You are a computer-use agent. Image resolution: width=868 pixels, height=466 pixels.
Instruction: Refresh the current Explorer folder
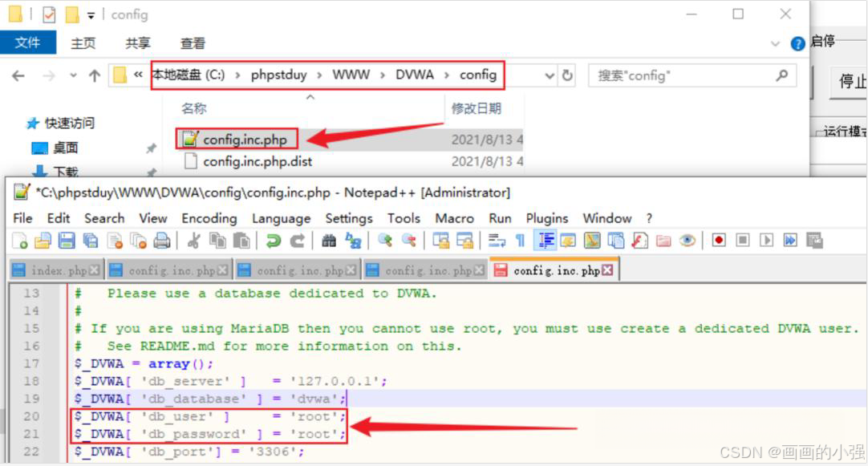click(x=567, y=75)
